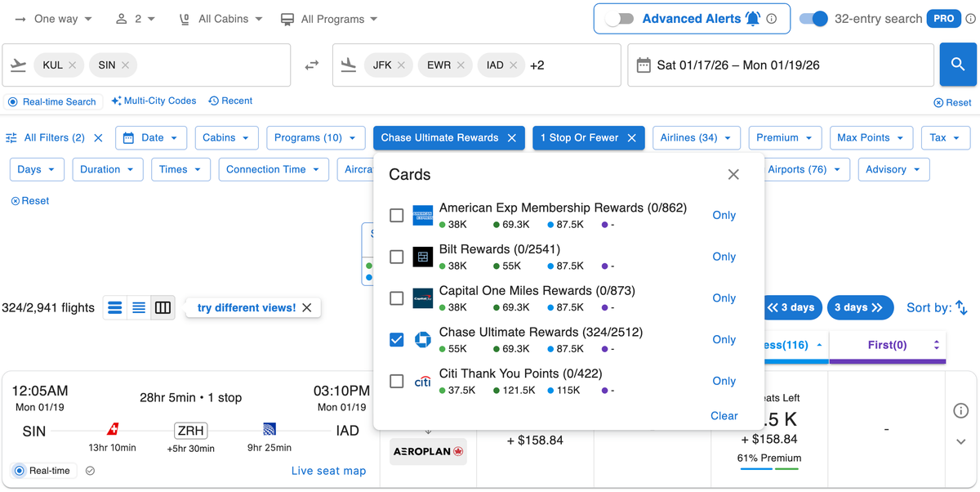Remove the KUL airport chip

(73, 65)
